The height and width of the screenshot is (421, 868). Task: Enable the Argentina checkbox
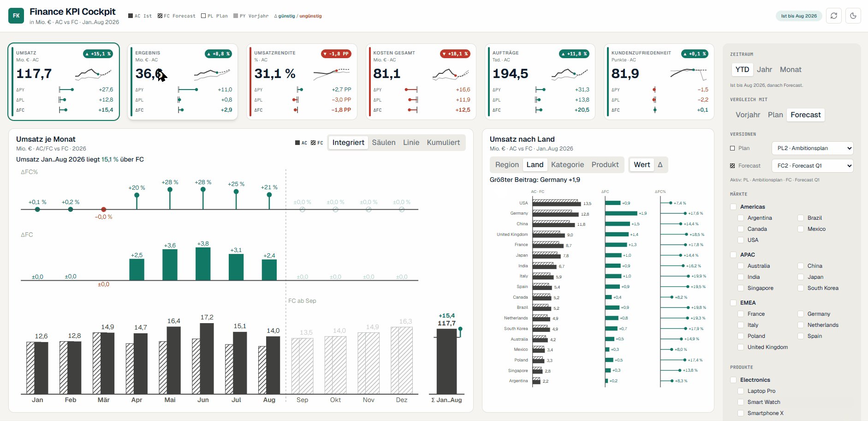pyautogui.click(x=741, y=218)
